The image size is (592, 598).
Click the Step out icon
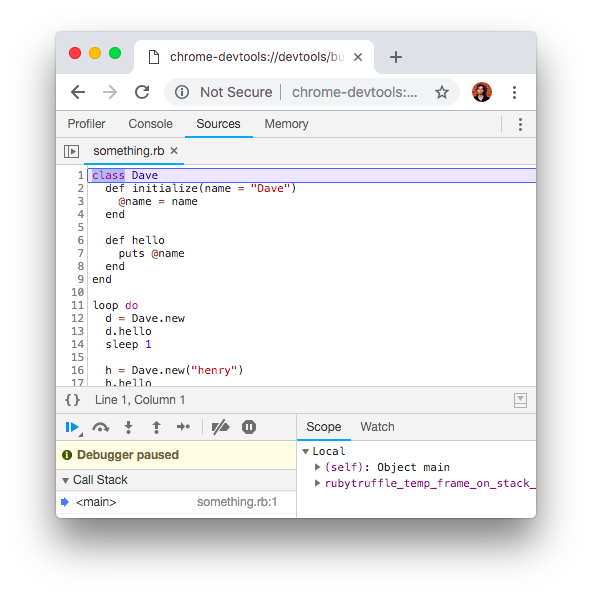click(x=156, y=427)
